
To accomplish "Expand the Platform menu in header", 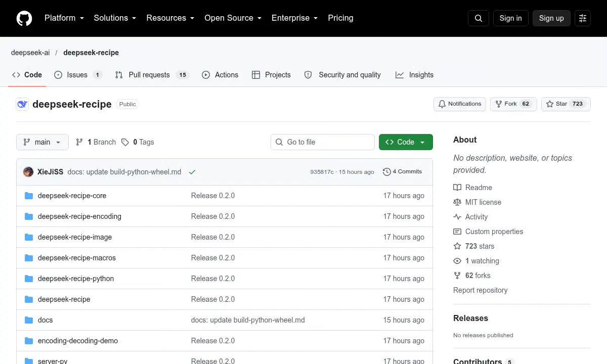I will [x=64, y=18].
